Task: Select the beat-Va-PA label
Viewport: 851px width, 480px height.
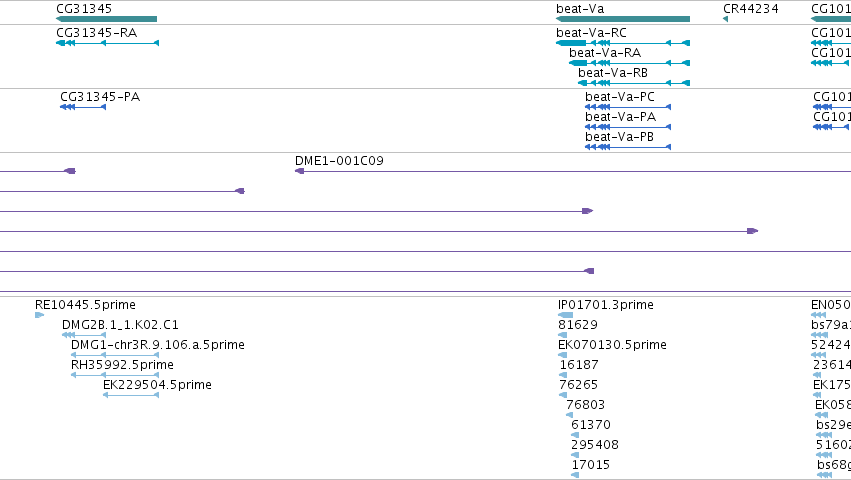Action: (x=620, y=117)
